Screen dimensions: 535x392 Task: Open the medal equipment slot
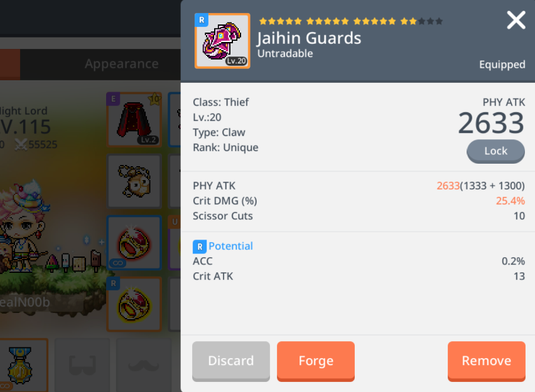(x=21, y=365)
